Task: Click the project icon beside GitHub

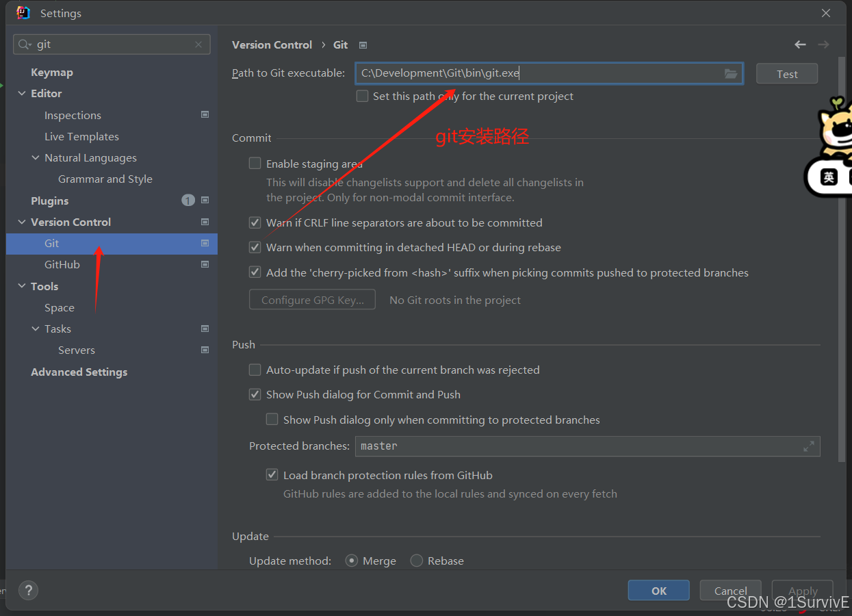Action: [x=205, y=264]
